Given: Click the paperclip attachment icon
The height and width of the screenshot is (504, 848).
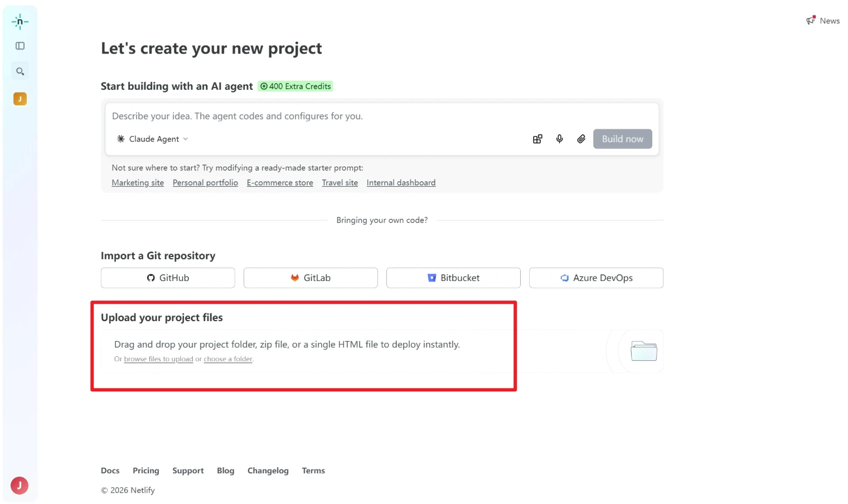Looking at the screenshot, I should coord(581,139).
